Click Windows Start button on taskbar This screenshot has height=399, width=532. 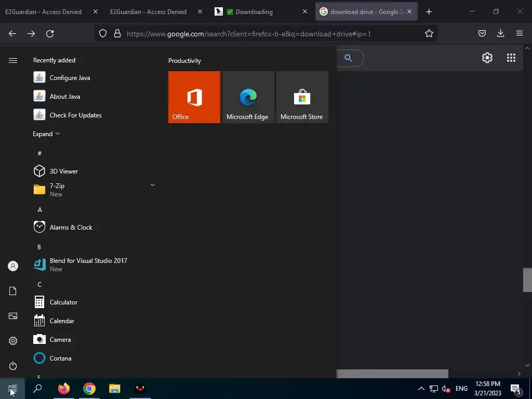pos(12,389)
